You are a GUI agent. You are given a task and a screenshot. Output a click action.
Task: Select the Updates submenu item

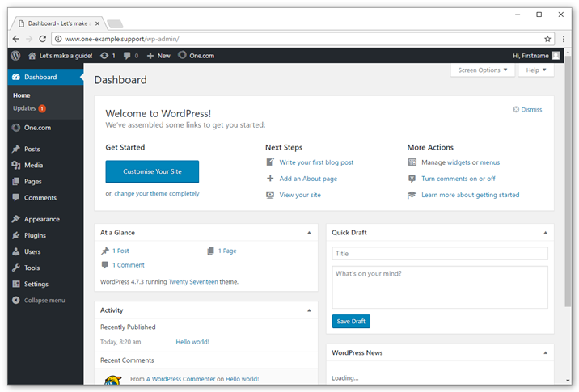coord(29,108)
